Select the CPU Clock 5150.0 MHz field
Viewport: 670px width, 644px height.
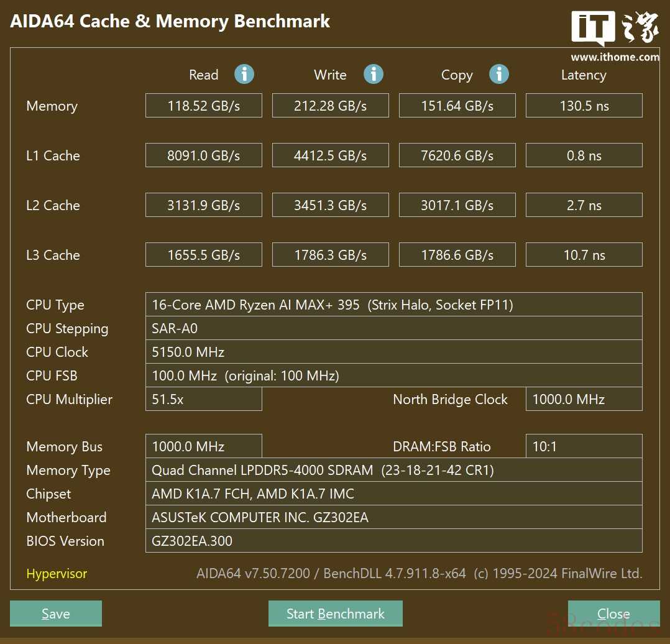[393, 352]
